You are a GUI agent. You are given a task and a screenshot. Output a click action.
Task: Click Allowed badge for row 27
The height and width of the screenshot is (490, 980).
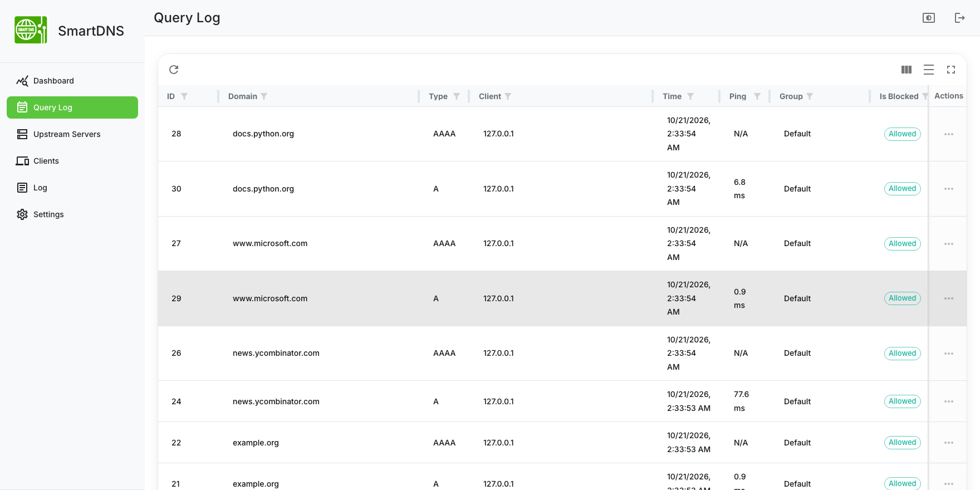902,244
